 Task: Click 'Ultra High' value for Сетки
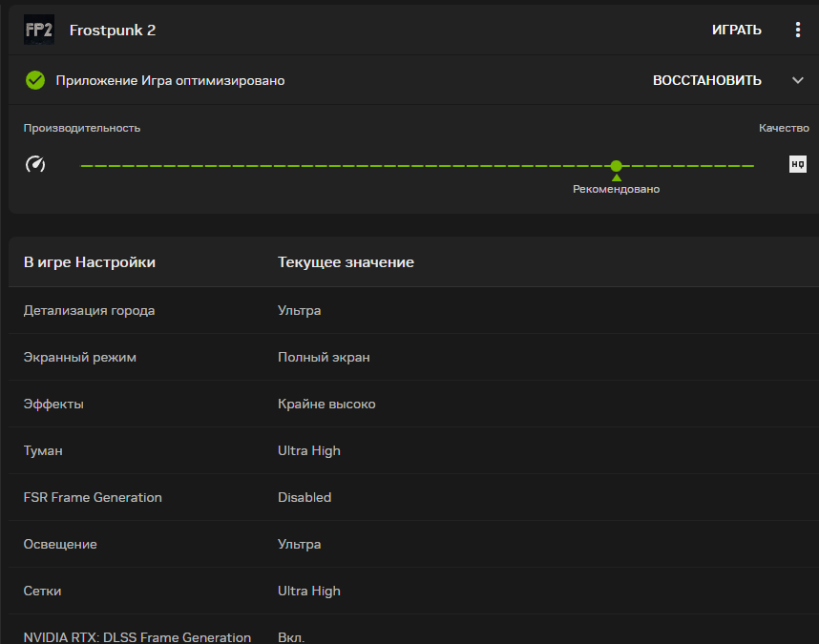309,591
